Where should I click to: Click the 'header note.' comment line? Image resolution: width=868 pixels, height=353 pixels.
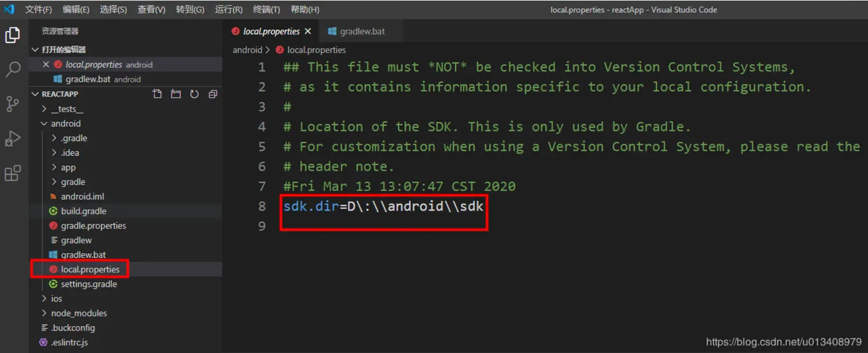click(339, 167)
